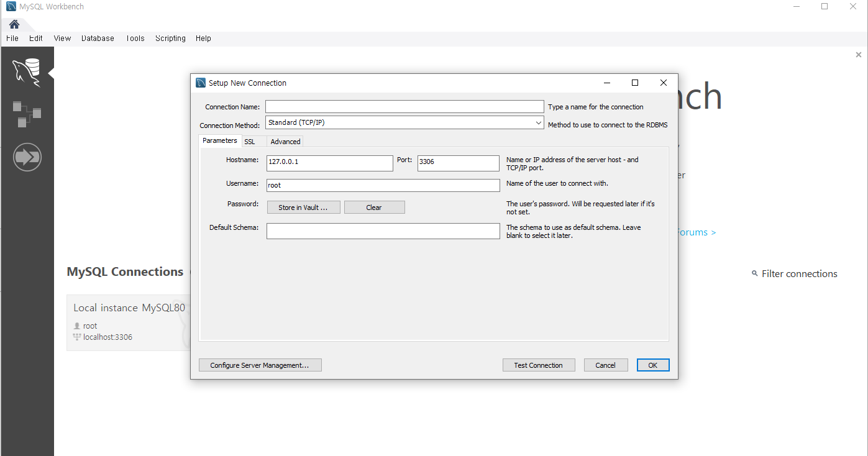The height and width of the screenshot is (456, 868).
Task: Open the Scripting menu
Action: [x=170, y=38]
